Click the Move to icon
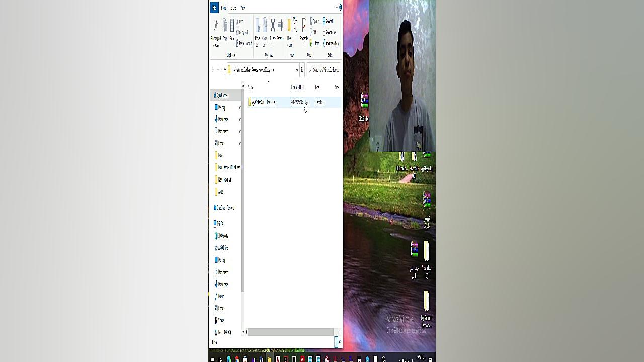Viewport: 644px width, 362px height. [x=258, y=25]
